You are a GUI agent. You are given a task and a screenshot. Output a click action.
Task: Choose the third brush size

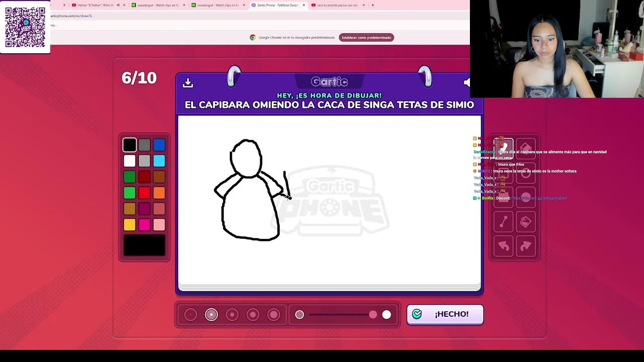click(x=232, y=315)
